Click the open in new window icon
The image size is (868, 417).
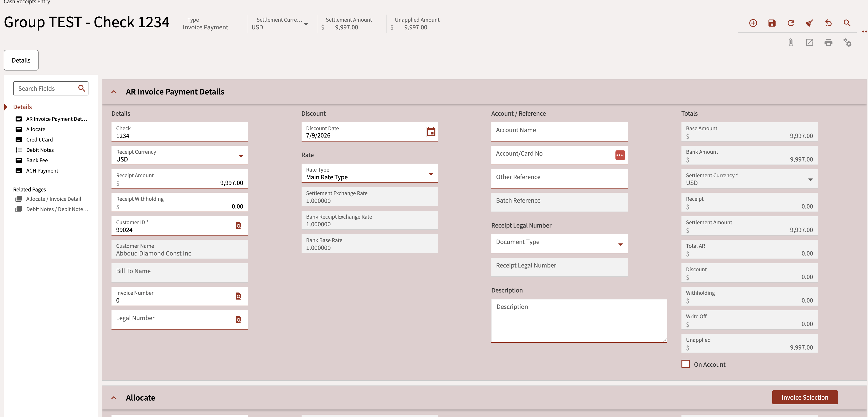click(x=809, y=43)
